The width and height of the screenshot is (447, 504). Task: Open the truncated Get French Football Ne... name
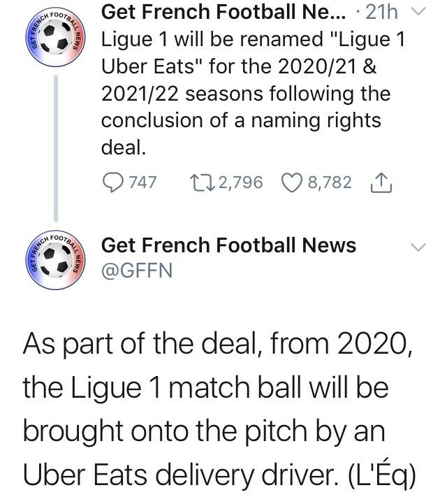(x=223, y=12)
